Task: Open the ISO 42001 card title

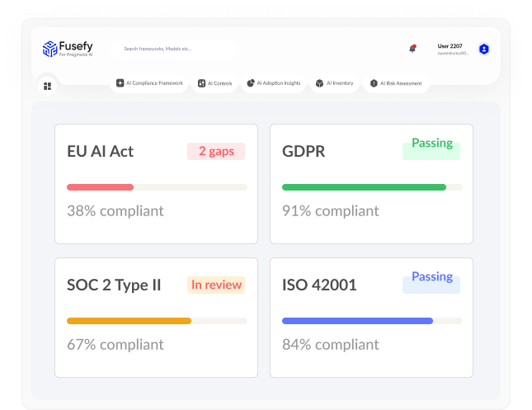Action: tap(319, 285)
